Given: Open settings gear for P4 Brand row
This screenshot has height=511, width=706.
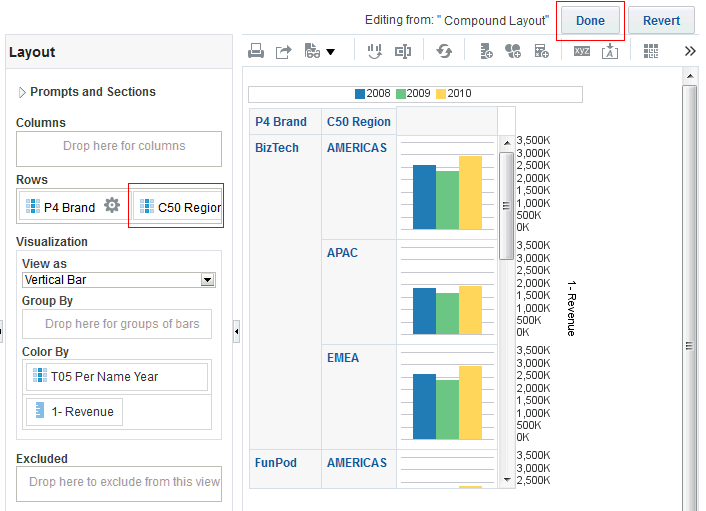Looking at the screenshot, I should [x=112, y=206].
